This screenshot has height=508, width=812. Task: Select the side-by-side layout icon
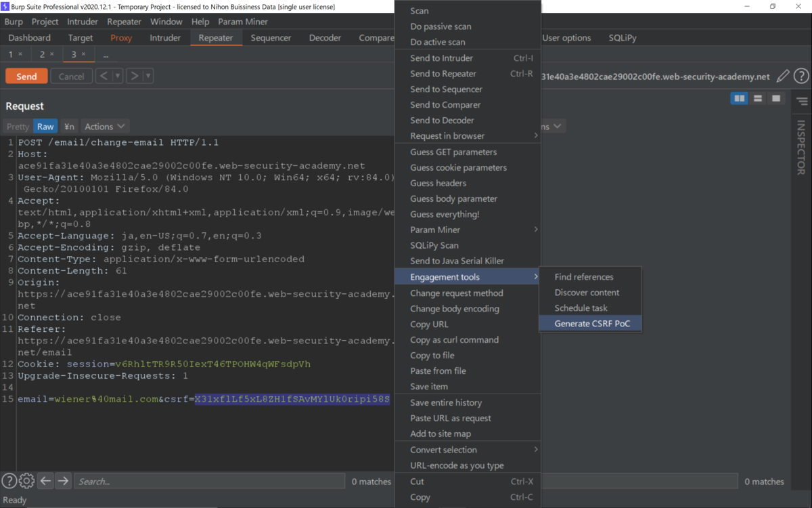click(x=740, y=99)
